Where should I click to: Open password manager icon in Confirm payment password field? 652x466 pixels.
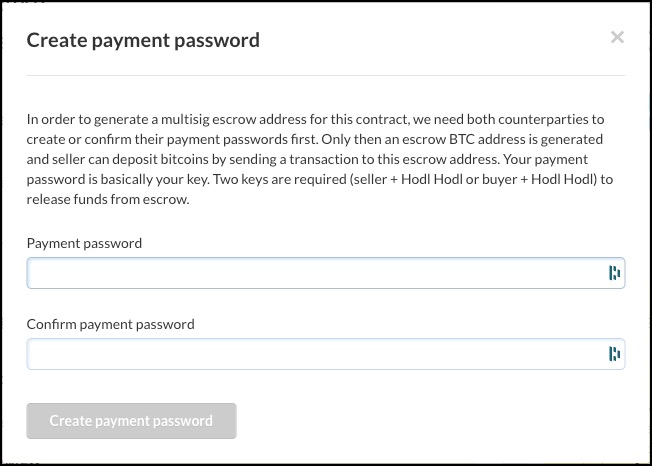click(x=614, y=354)
